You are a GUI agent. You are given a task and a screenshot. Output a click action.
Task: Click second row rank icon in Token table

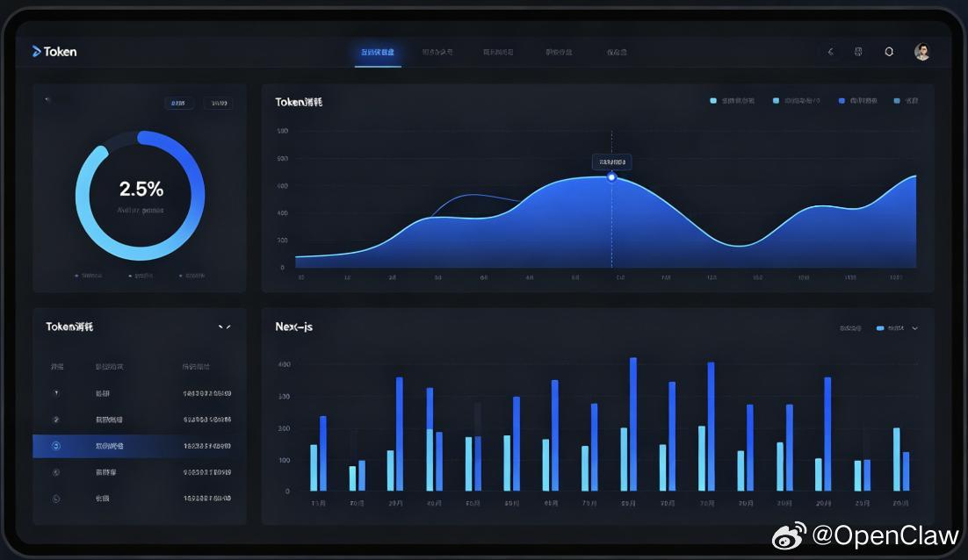click(x=56, y=420)
